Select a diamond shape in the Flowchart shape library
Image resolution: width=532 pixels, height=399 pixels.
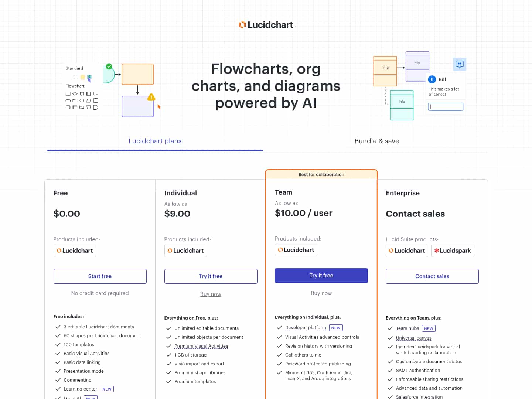[75, 94]
